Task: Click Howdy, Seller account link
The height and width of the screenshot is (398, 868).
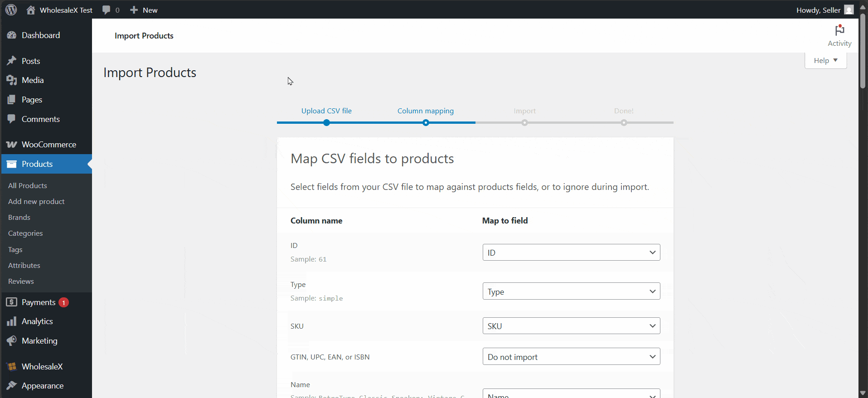Action: click(818, 10)
